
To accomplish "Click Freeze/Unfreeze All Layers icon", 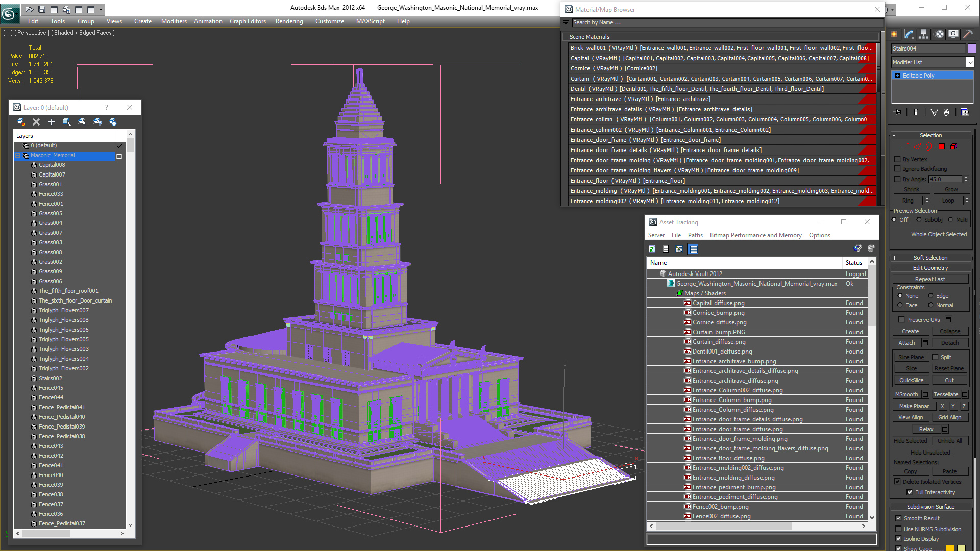I will [x=113, y=122].
